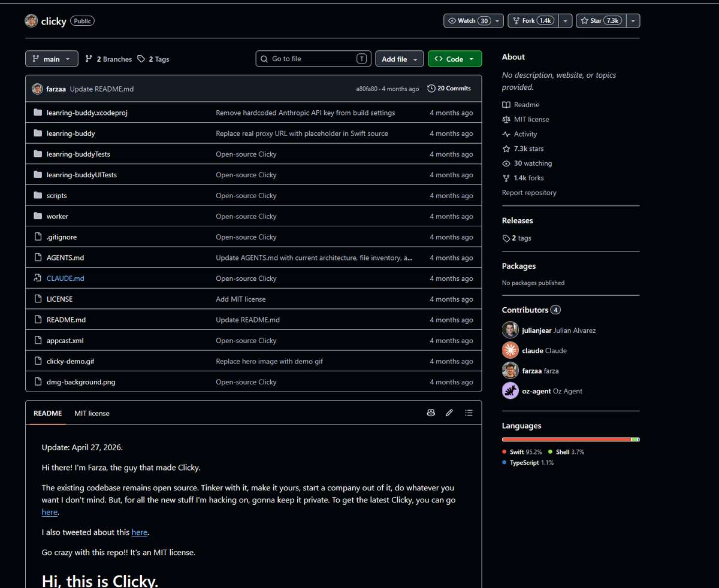Click the 7.3k stars sidebar link
The image size is (719, 588).
[x=523, y=148]
